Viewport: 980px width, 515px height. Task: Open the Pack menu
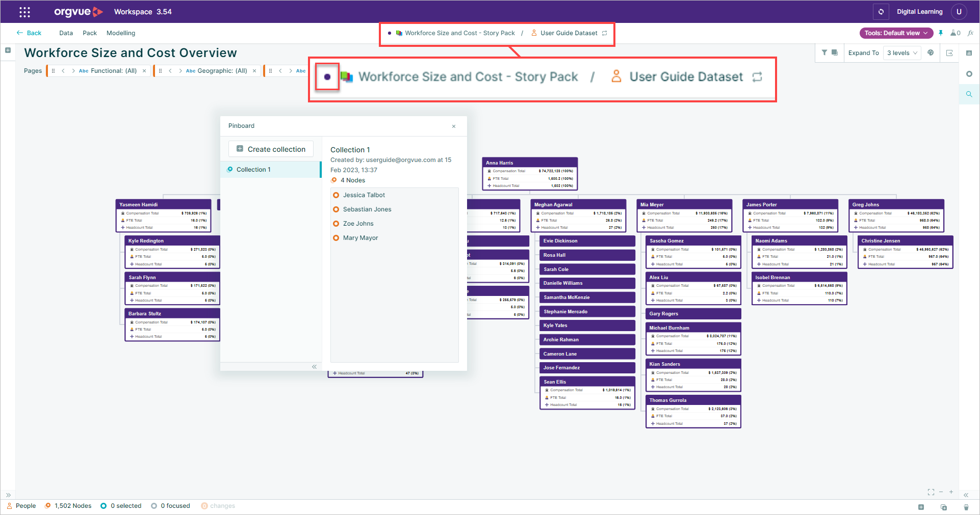click(x=90, y=33)
